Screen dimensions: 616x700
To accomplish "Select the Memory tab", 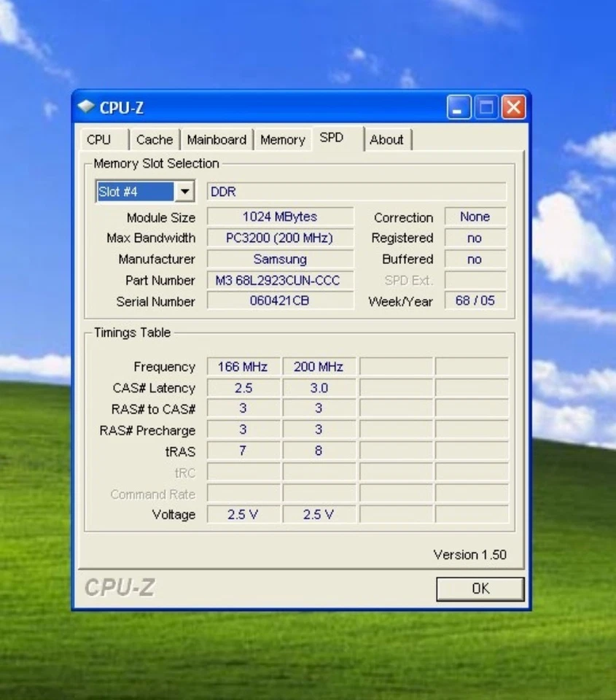I will (x=282, y=139).
